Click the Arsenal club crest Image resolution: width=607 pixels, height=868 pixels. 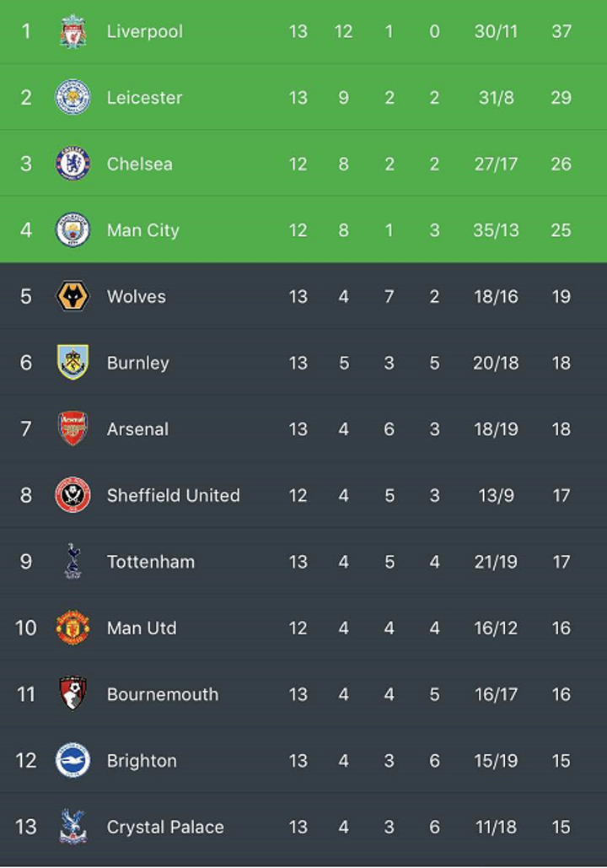73,429
